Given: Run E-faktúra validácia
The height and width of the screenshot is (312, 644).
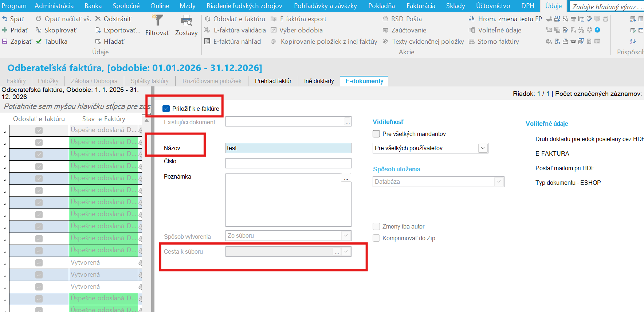Looking at the screenshot, I should click(x=235, y=30).
